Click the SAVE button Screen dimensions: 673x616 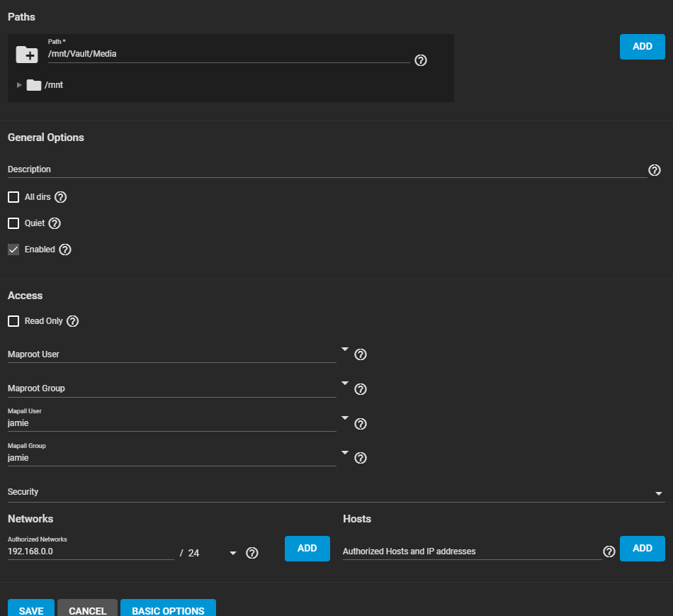pos(31,610)
